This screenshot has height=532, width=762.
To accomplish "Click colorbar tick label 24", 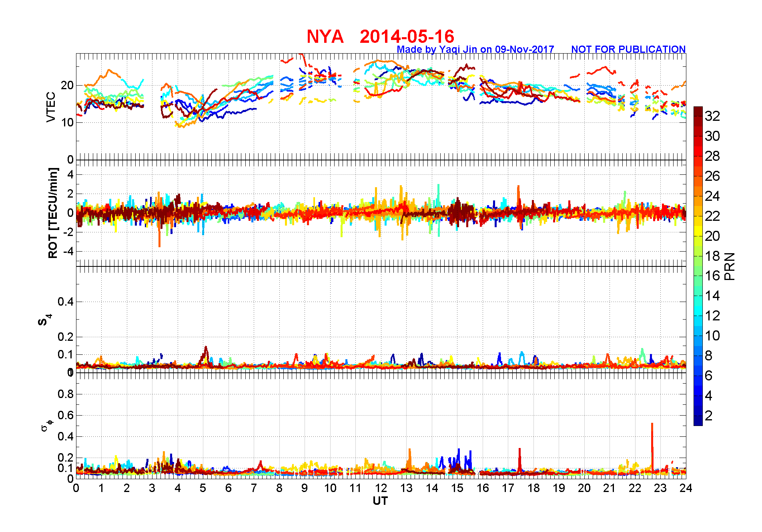I will (712, 196).
